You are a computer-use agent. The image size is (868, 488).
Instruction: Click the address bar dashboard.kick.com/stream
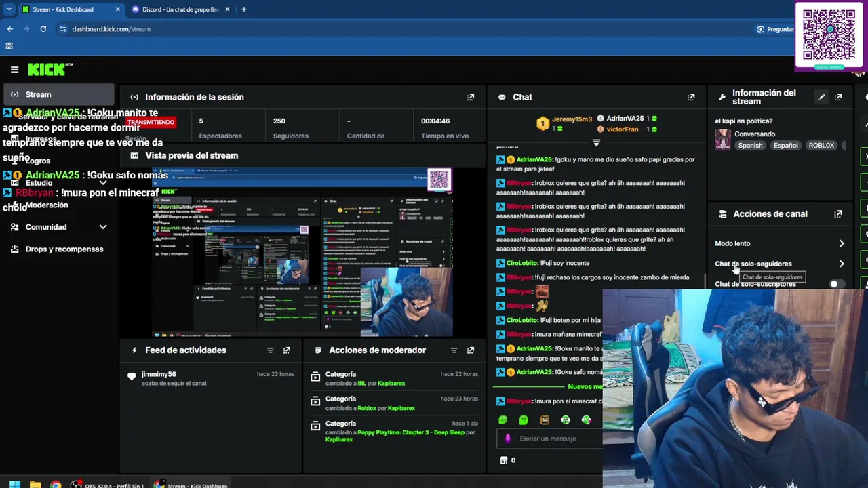(x=111, y=29)
